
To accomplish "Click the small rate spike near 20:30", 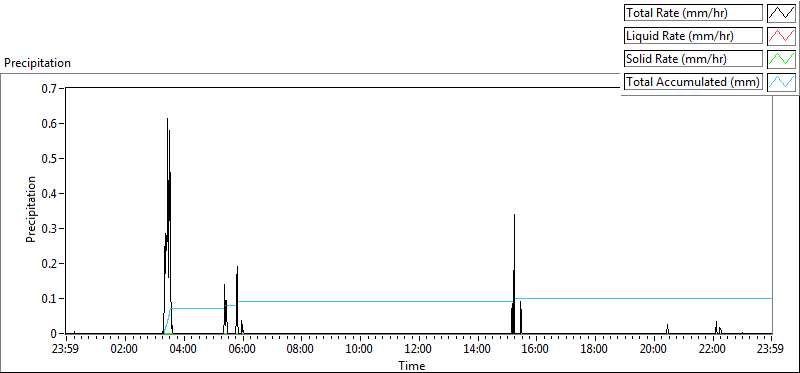I will 667,329.
